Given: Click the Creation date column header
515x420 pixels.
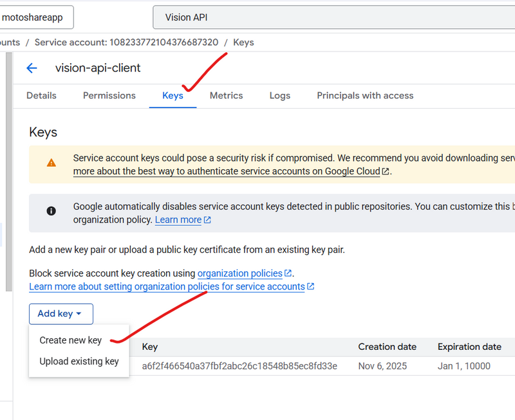Looking at the screenshot, I should point(388,347).
